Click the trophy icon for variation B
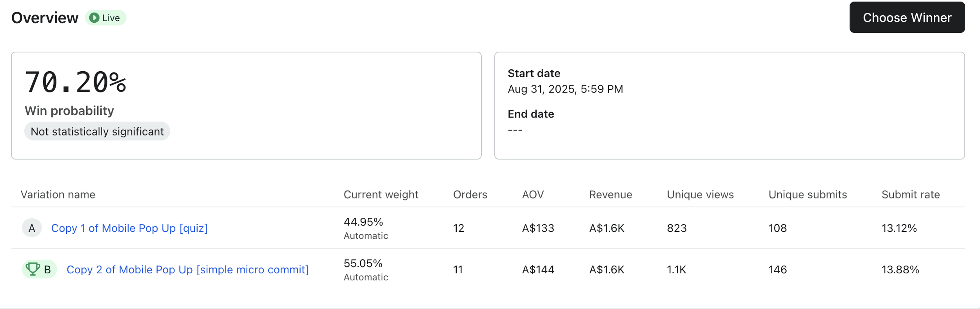 pos(33,269)
